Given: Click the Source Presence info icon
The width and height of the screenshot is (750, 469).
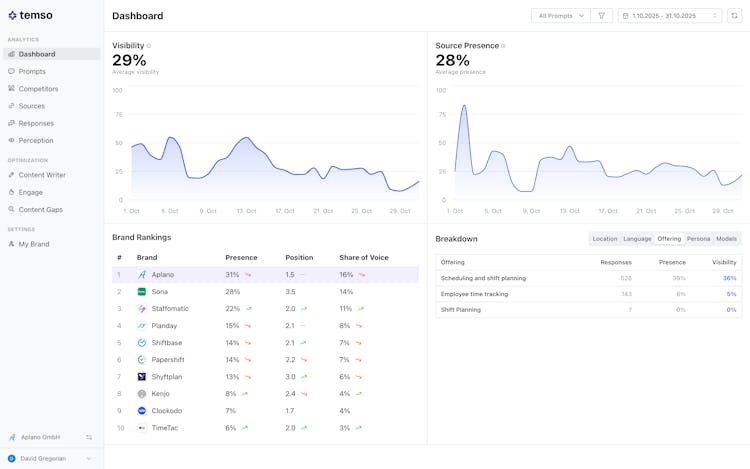Looking at the screenshot, I should click(x=503, y=46).
